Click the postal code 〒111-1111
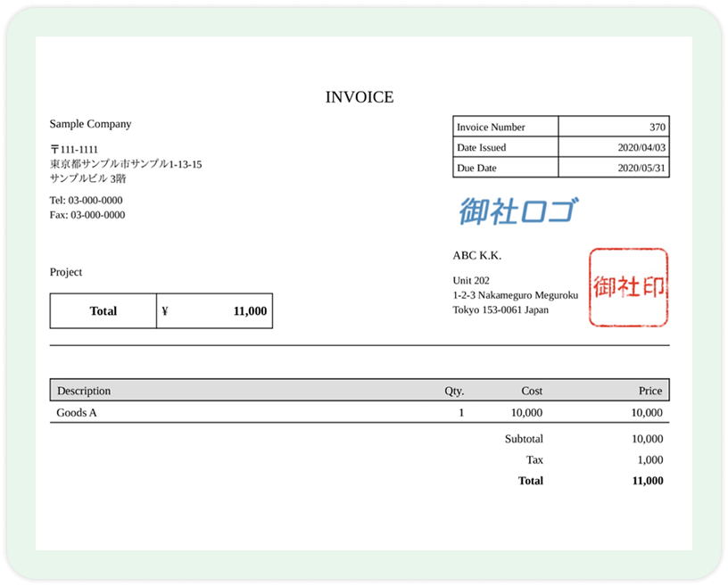Screen dimensions: 728x586 pos(74,150)
